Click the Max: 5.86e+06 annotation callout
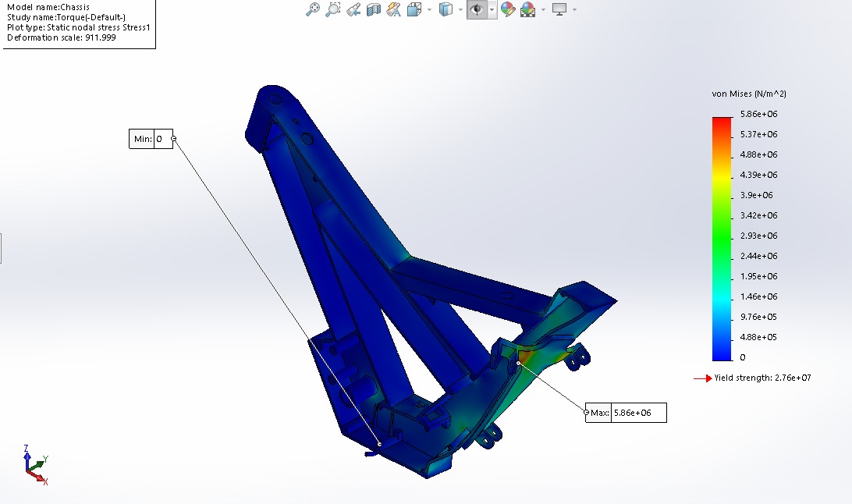The height and width of the screenshot is (504, 852). pos(626,413)
